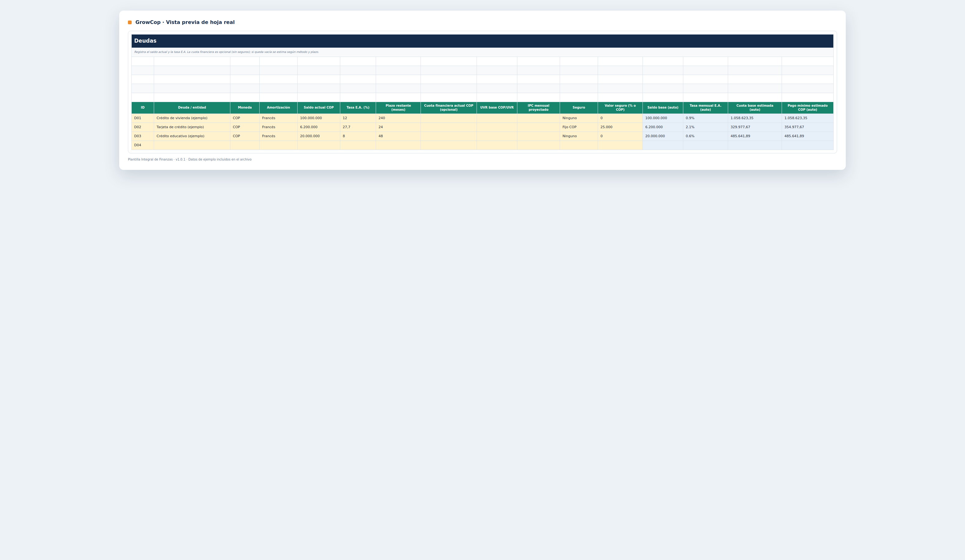Click the 'Deudas' sheet title bar
The image size is (965, 560).
click(482, 41)
